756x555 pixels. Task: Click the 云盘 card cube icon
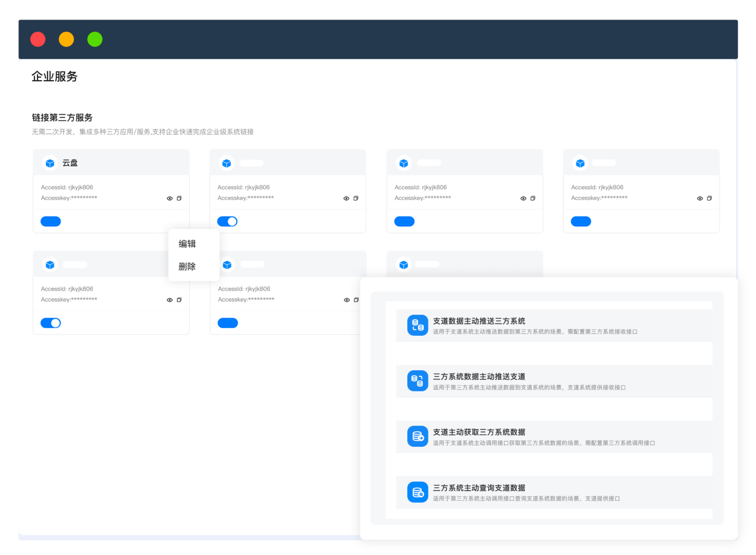coord(50,163)
